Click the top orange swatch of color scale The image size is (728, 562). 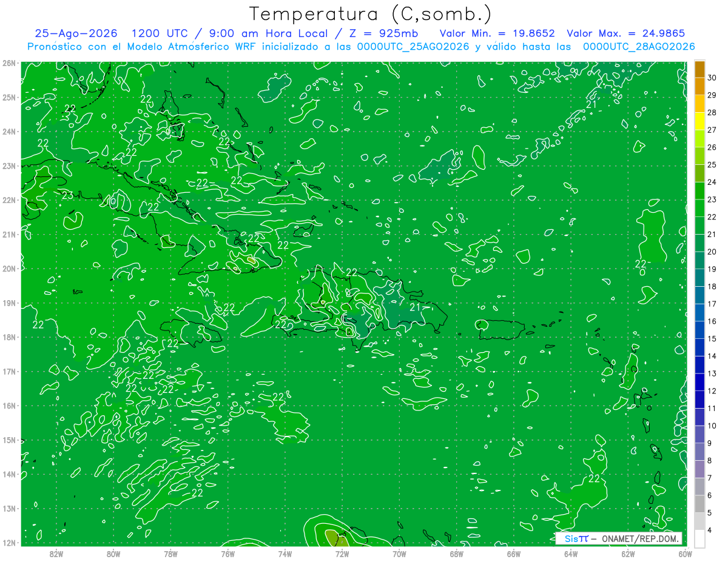click(699, 69)
